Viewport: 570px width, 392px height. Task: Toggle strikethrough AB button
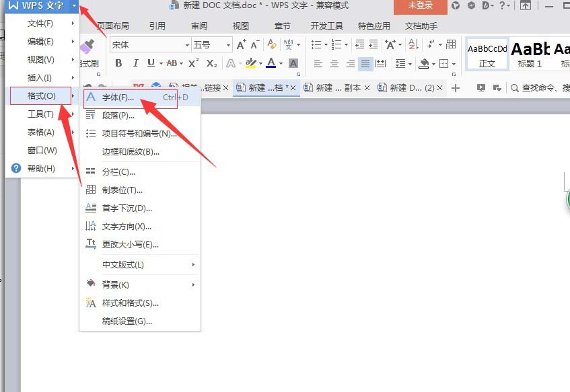172,64
